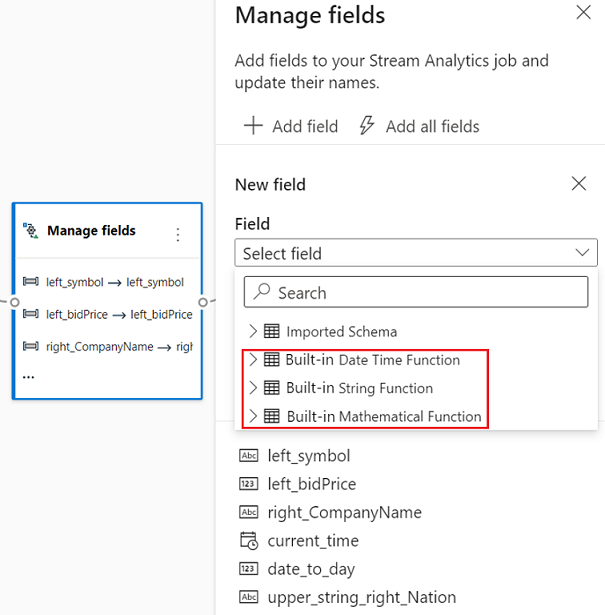Click the plus icon beside Add field
Screen dimensions: 605x615
click(254, 126)
